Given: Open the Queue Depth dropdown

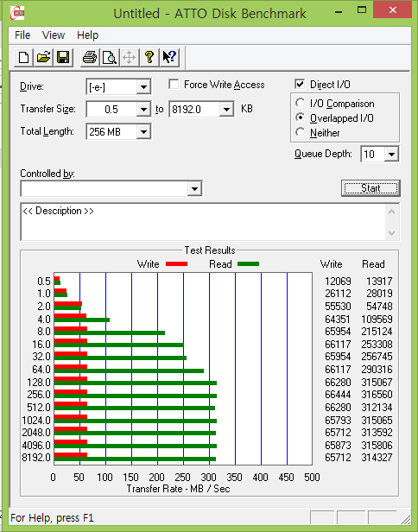Looking at the screenshot, I should pos(391,155).
